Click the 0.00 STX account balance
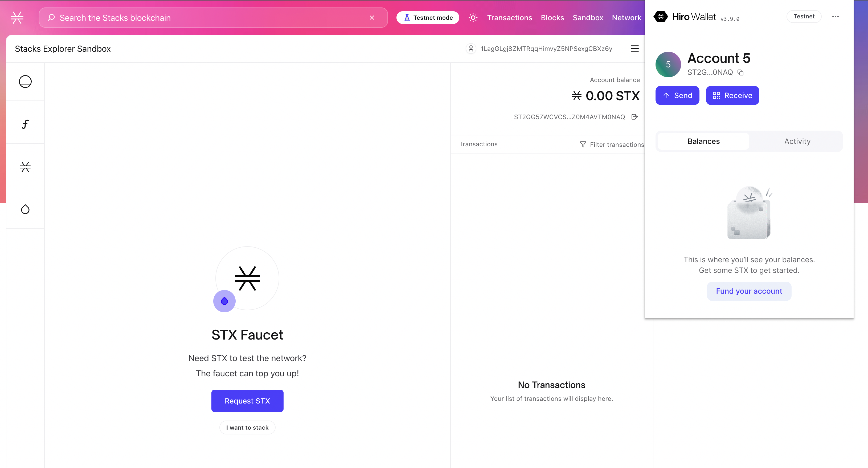 605,96
